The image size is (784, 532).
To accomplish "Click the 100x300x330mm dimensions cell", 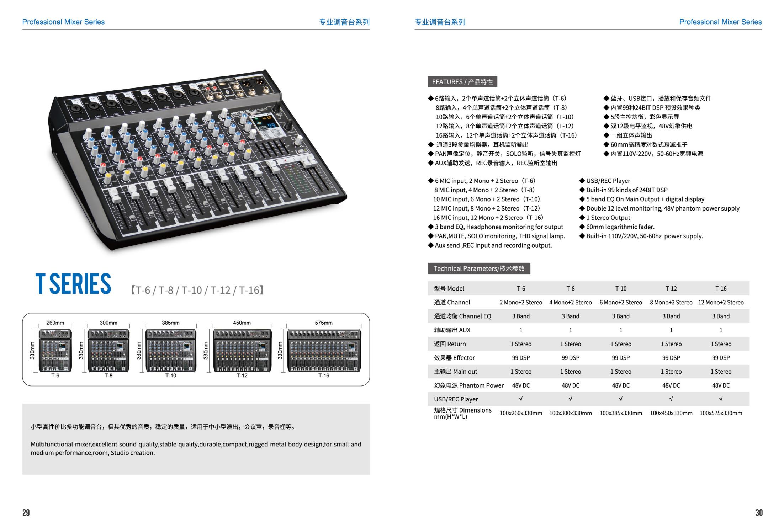I will pyautogui.click(x=571, y=413).
